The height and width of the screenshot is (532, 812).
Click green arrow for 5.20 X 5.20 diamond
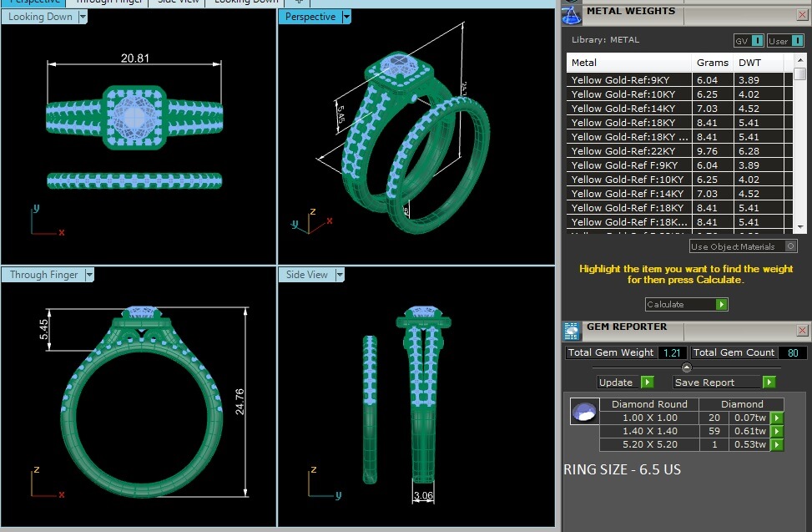point(777,444)
